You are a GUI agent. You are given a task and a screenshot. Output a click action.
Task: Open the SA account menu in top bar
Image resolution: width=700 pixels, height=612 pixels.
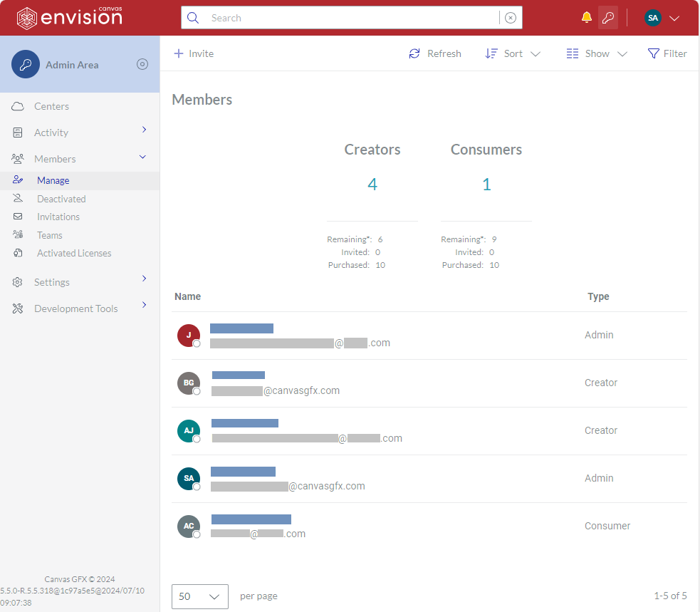pyautogui.click(x=661, y=17)
